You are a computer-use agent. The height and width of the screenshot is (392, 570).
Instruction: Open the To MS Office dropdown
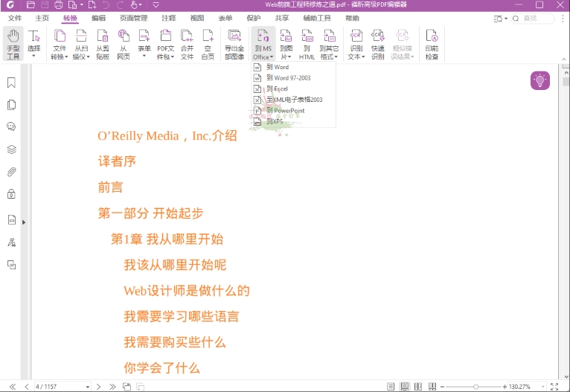pyautogui.click(x=263, y=45)
